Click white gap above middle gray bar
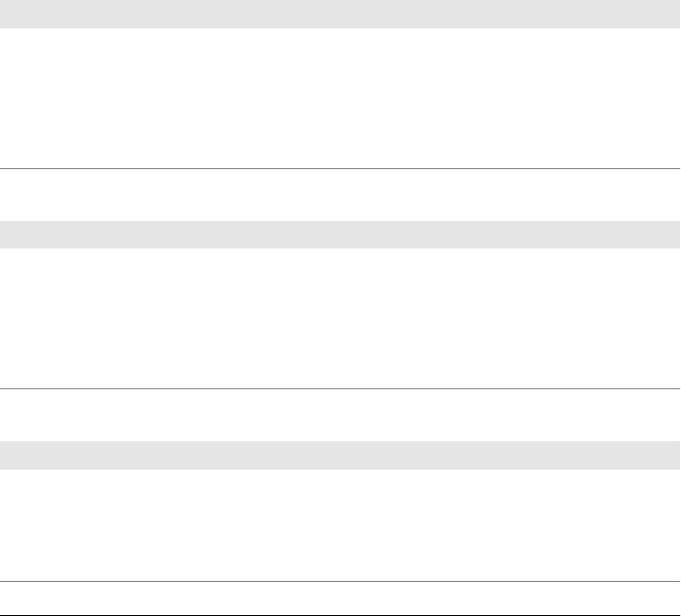The image size is (681, 616). coord(340,195)
